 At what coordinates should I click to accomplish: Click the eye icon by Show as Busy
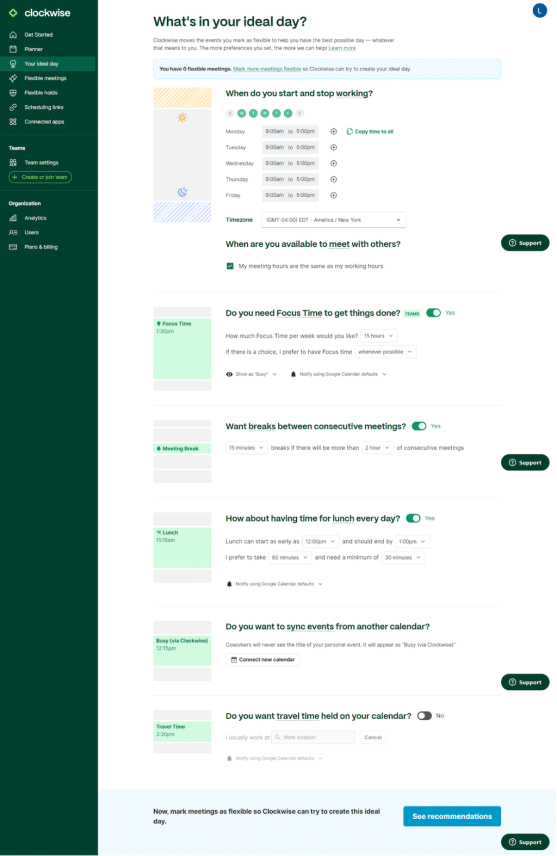tap(229, 374)
